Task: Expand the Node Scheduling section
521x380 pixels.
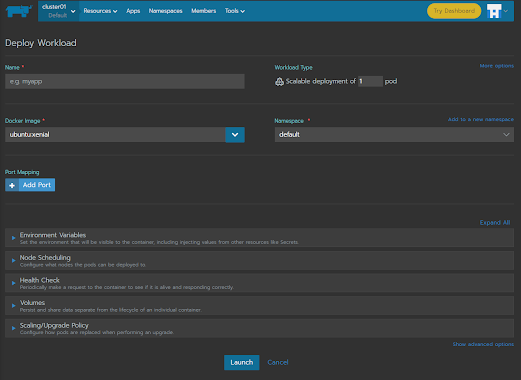Action: (x=259, y=261)
